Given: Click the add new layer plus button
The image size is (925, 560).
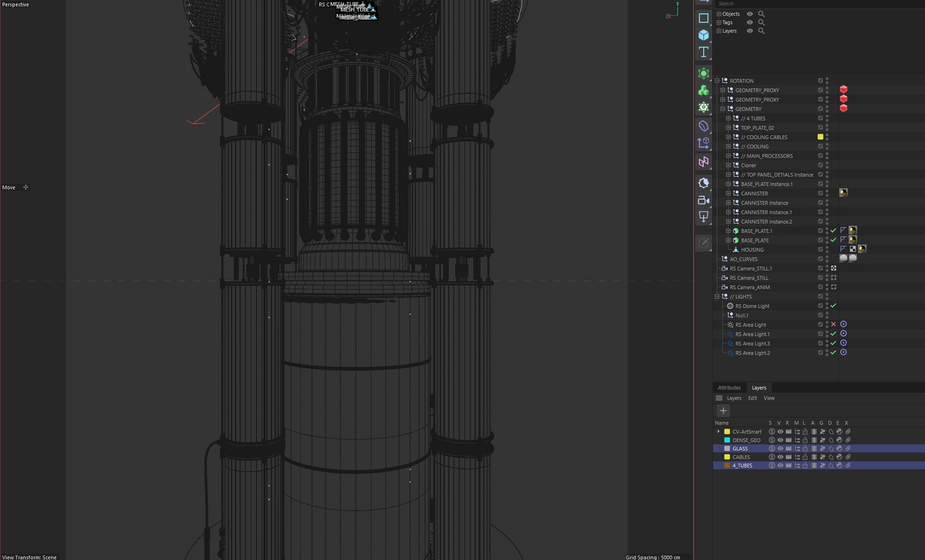Looking at the screenshot, I should coord(723,411).
